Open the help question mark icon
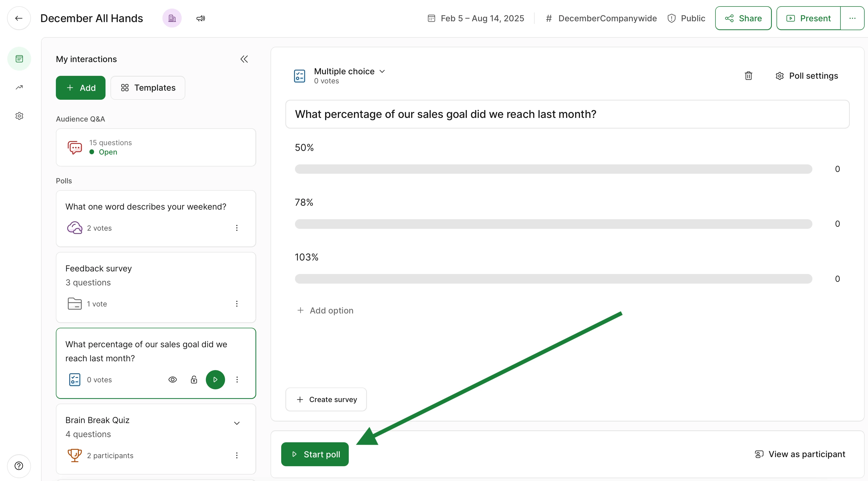 click(x=19, y=466)
